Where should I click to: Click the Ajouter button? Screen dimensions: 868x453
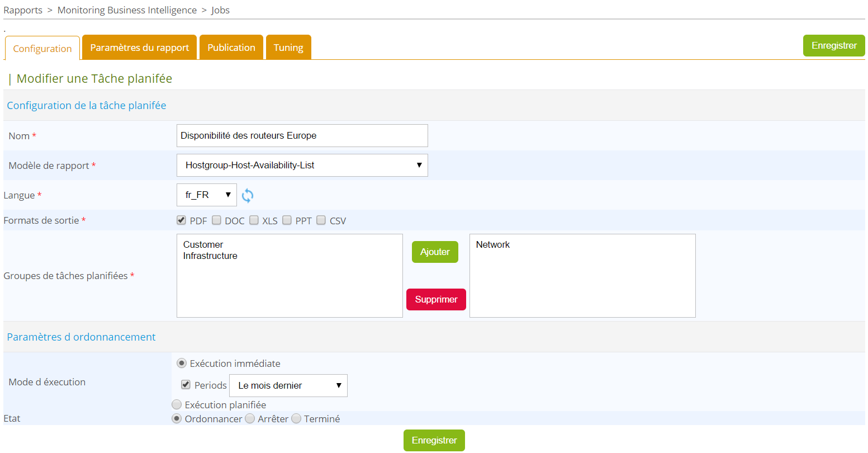(435, 252)
